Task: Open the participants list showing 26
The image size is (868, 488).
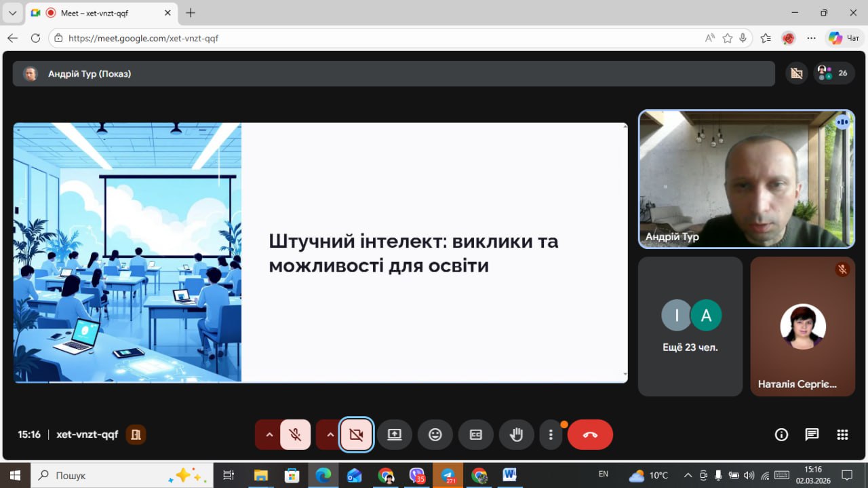Action: pyautogui.click(x=834, y=73)
